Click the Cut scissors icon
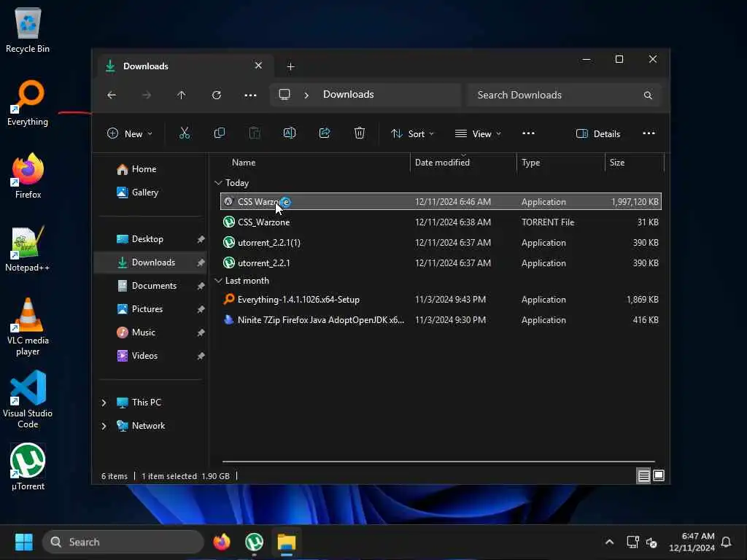 coord(185,133)
